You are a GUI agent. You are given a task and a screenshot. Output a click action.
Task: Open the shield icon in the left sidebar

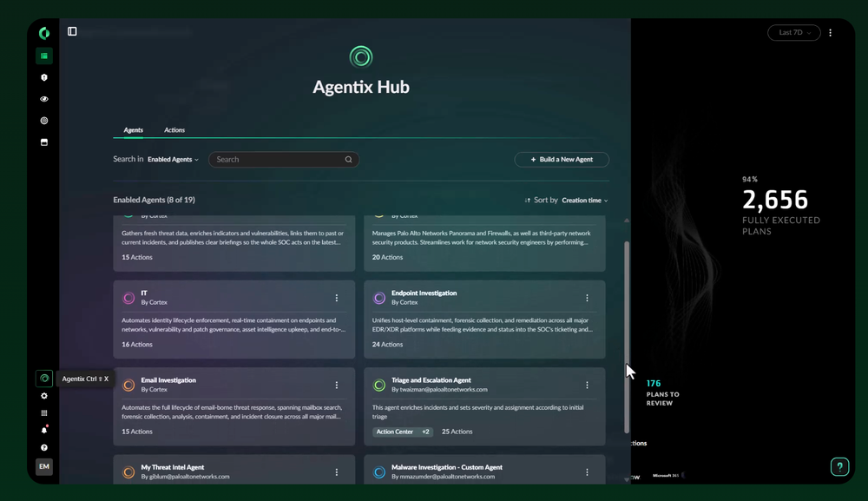click(x=44, y=77)
